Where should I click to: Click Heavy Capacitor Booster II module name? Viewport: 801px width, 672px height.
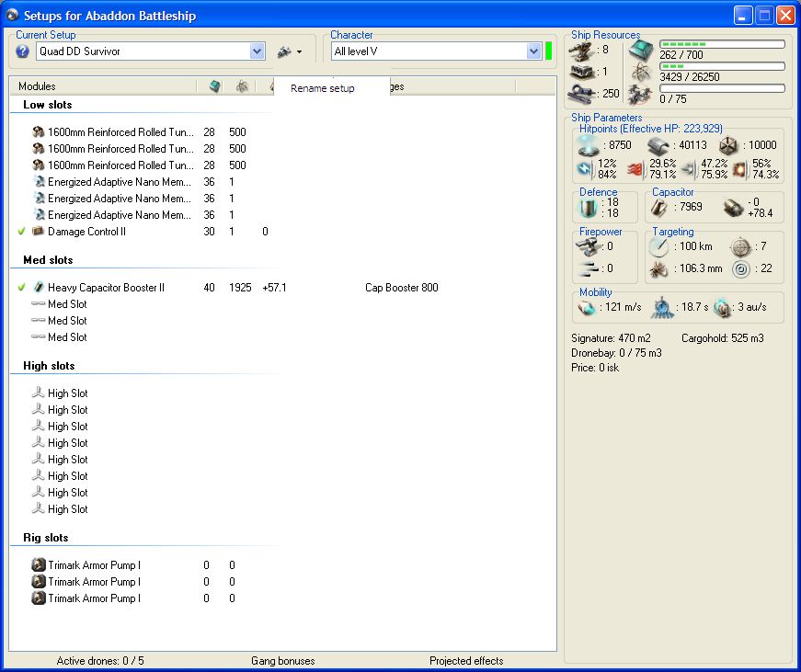(x=107, y=288)
